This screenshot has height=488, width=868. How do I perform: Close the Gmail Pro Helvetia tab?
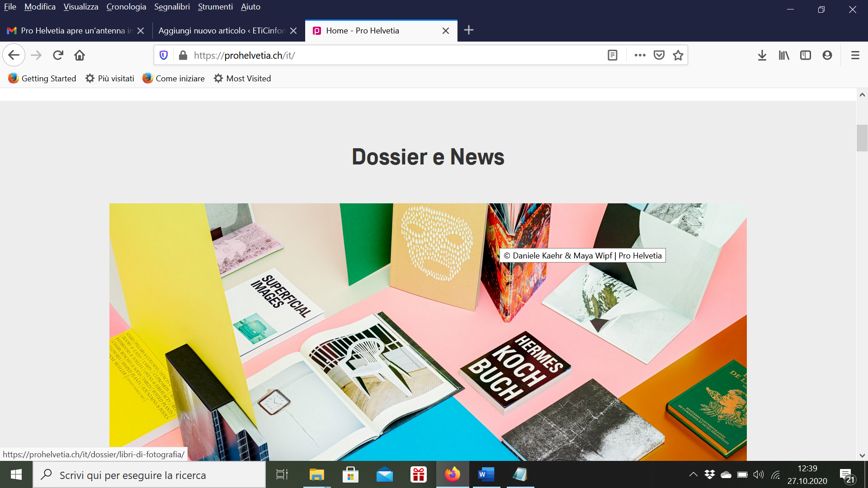(141, 31)
